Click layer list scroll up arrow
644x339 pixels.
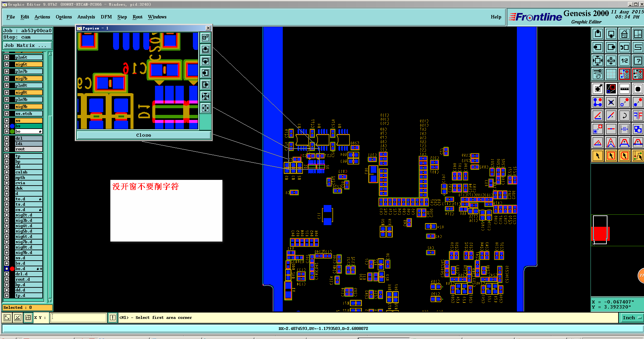(x=50, y=54)
